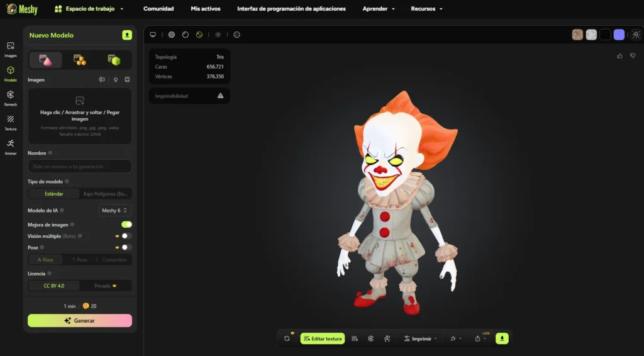Open the Imprimir dropdown
Viewport: 644px width, 356px height.
tap(421, 339)
